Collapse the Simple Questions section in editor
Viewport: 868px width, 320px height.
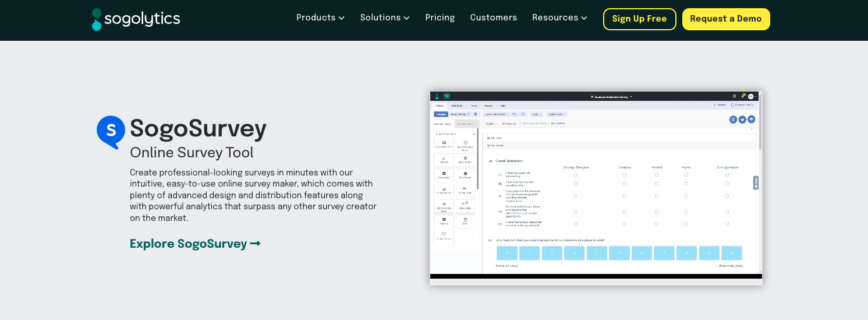click(x=474, y=134)
